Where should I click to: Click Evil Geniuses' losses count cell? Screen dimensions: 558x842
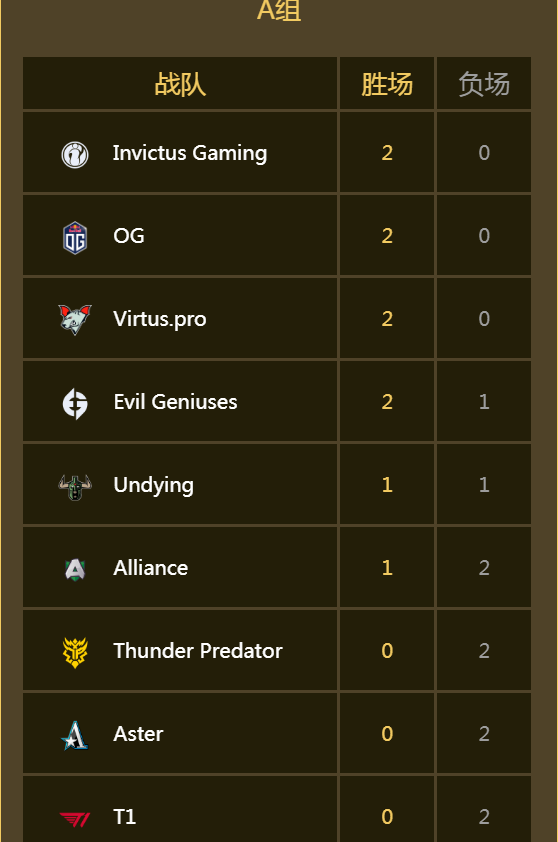tap(484, 401)
